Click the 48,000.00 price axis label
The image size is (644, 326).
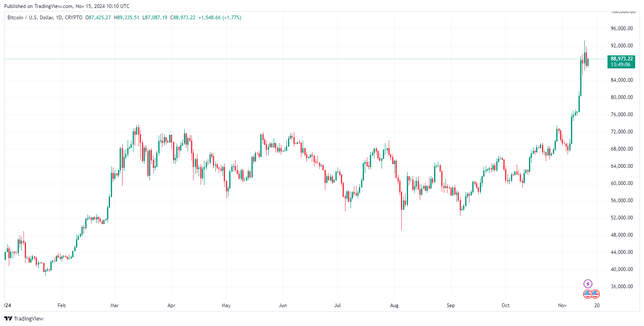622,235
